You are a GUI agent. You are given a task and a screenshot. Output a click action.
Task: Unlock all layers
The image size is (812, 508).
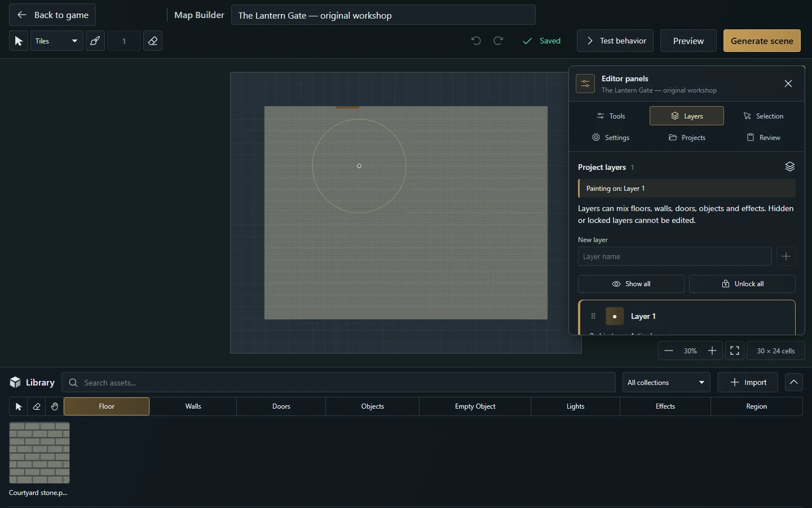tap(742, 284)
